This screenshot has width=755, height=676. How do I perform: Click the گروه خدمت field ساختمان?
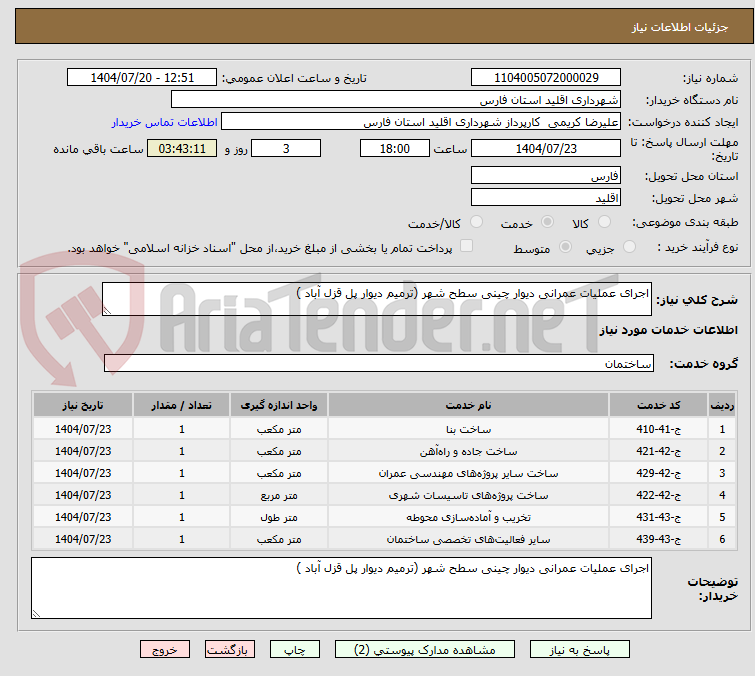pos(378,364)
